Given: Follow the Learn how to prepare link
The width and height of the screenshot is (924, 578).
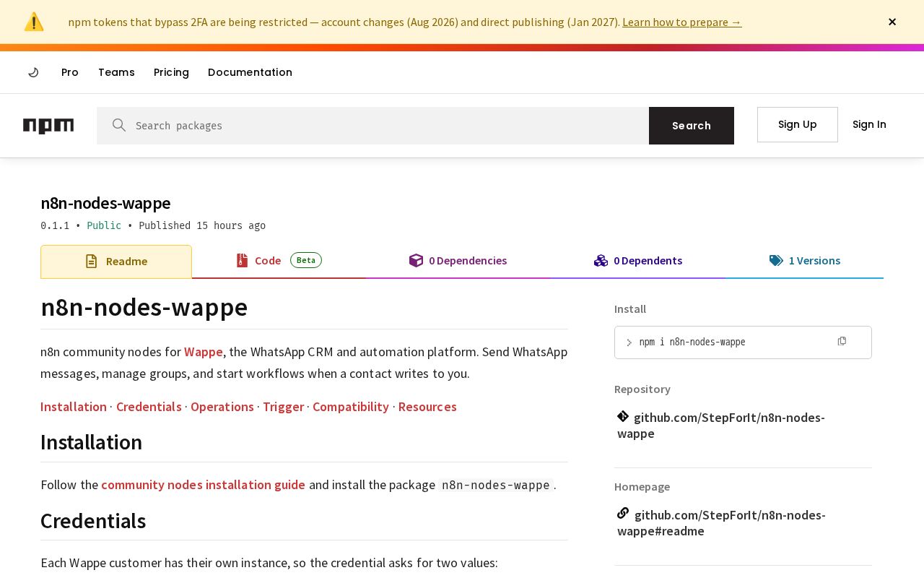Looking at the screenshot, I should (x=682, y=22).
